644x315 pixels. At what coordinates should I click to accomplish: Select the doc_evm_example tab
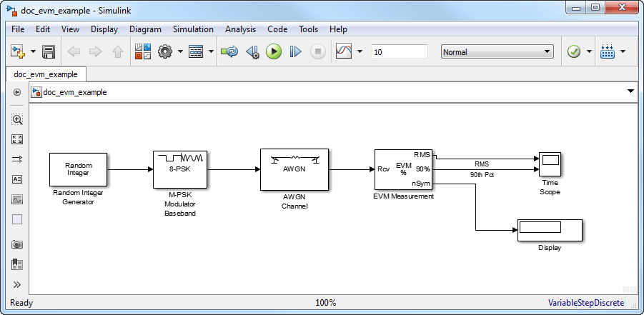46,74
